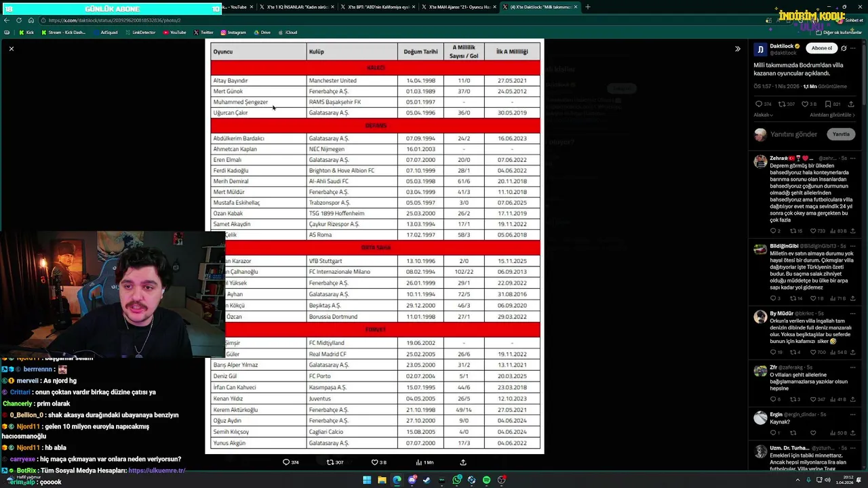The height and width of the screenshot is (488, 868).
Task: Open the 'Diğer sık kullanılanlar' bookmarks folder
Action: tap(838, 33)
